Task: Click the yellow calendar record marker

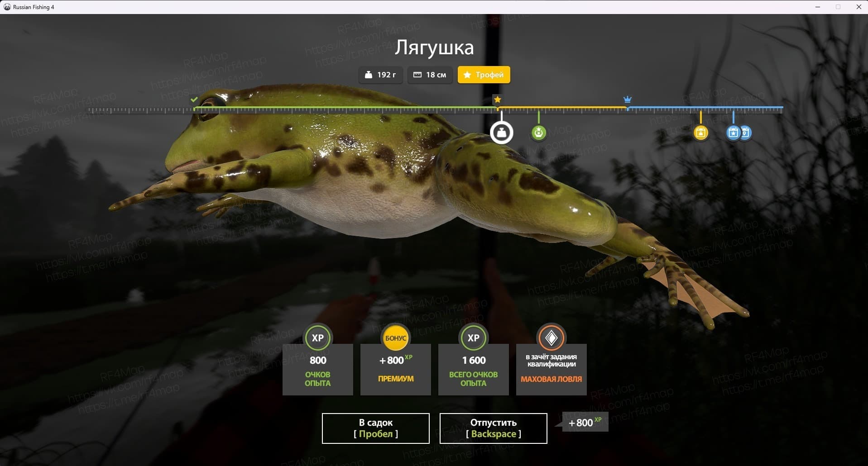Action: [700, 133]
